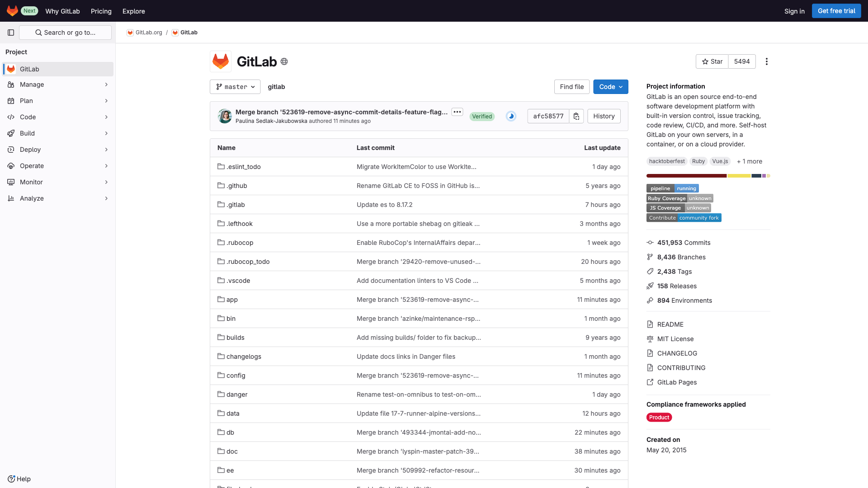Copy the commit SHA afc58577
Viewport: 868px width, 488px height.
(x=576, y=116)
